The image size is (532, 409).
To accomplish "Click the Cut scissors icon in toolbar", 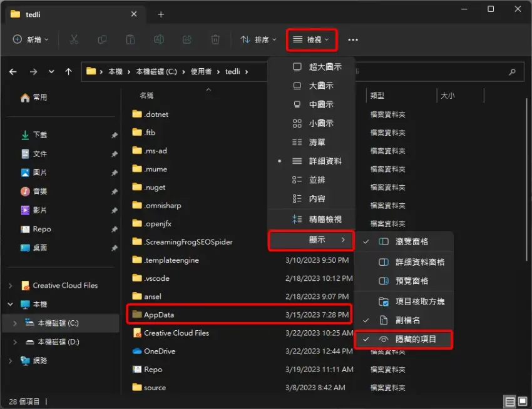I will [74, 39].
